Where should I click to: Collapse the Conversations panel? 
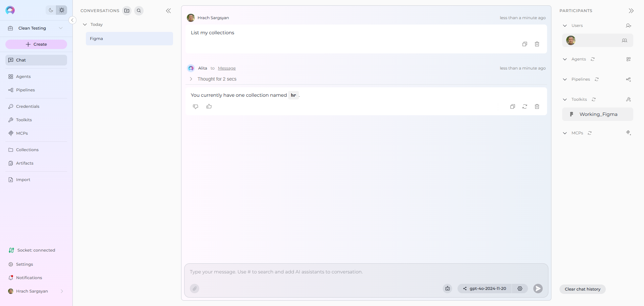coord(168,11)
